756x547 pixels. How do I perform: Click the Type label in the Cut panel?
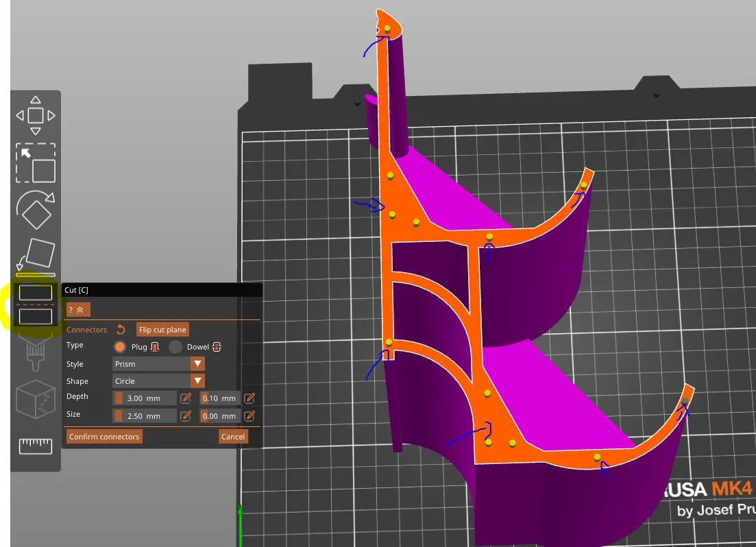click(75, 345)
